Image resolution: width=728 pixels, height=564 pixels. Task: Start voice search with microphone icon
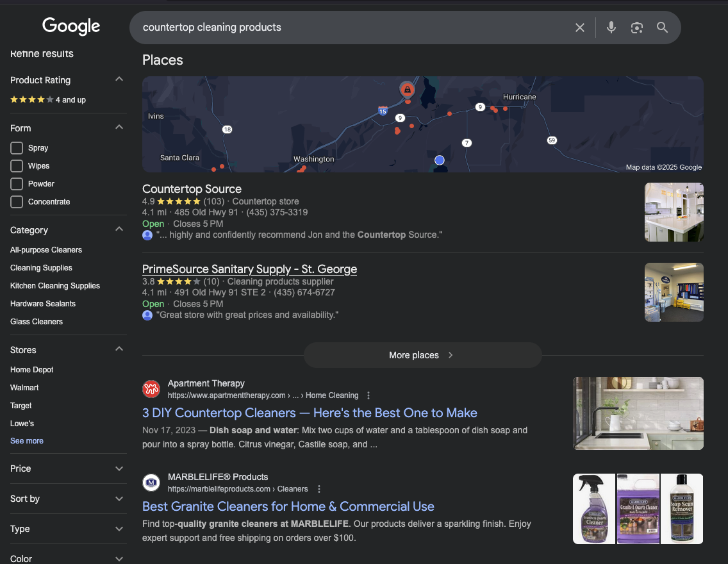coord(611,28)
